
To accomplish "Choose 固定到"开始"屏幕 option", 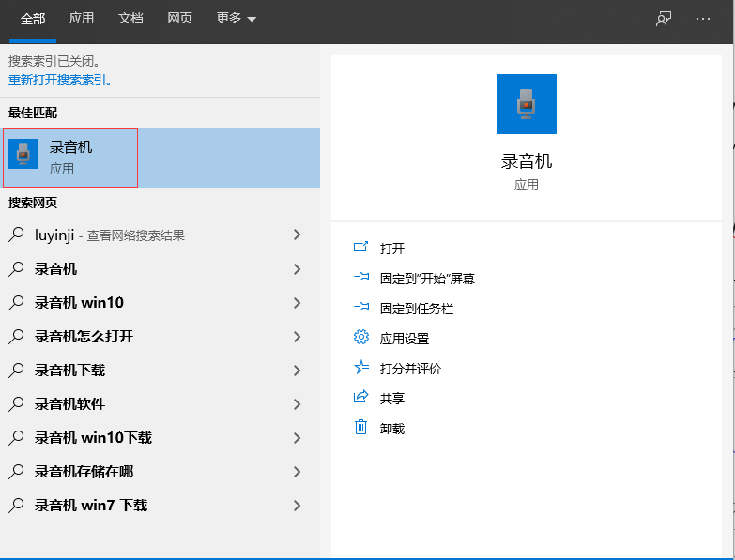I will (427, 279).
